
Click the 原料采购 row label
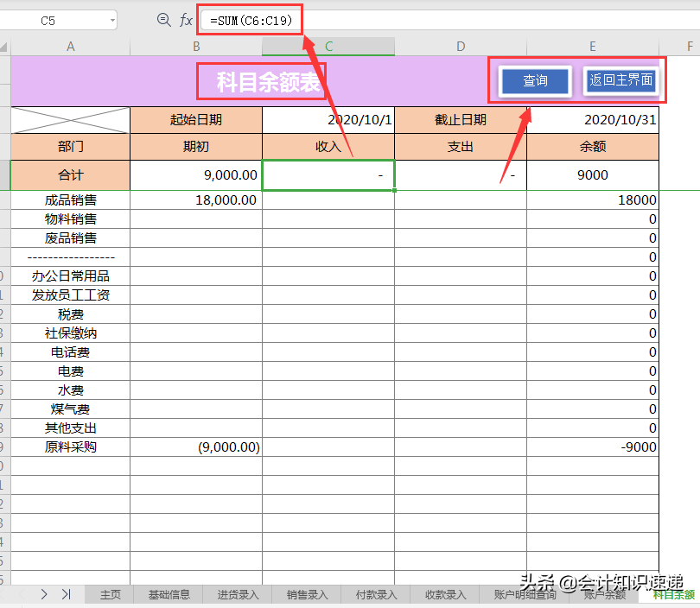[x=70, y=447]
